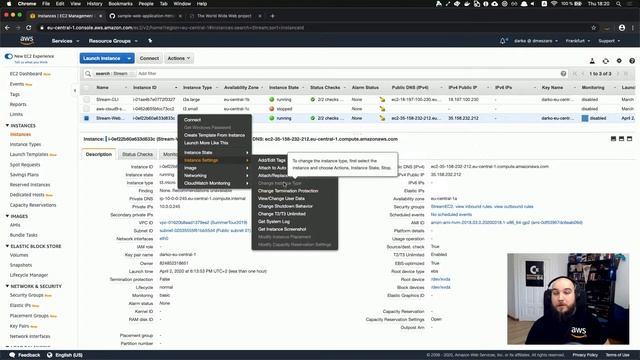The image size is (640, 360).
Task: Choose Create Template From Instance
Action: (x=215, y=135)
